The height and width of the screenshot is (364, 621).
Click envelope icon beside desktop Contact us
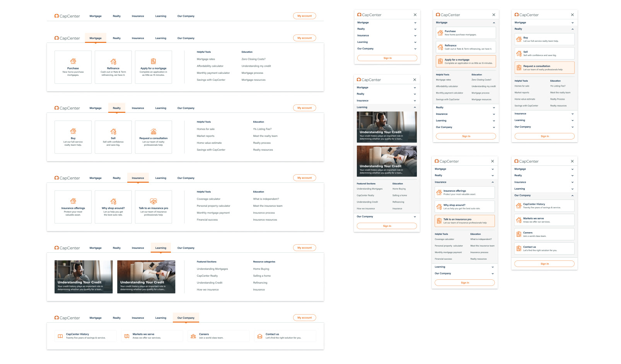260,336
